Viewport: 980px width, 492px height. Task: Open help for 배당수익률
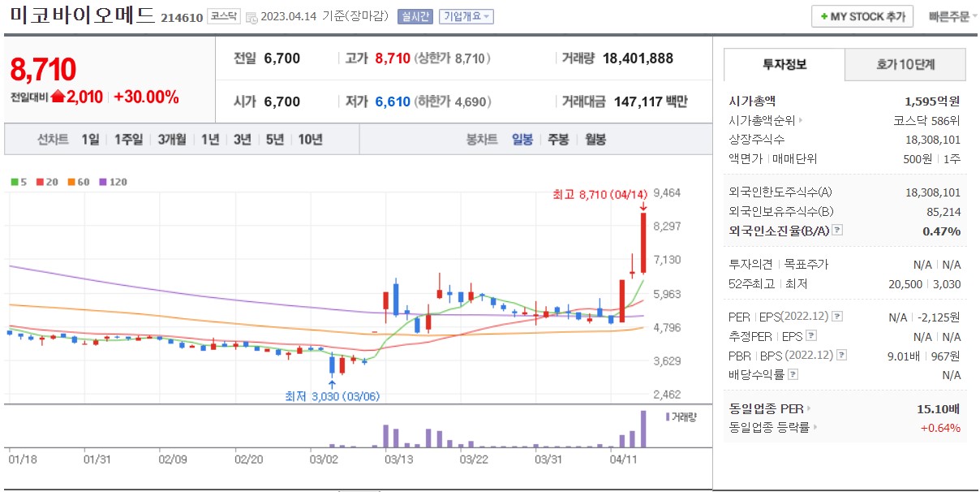pos(792,374)
